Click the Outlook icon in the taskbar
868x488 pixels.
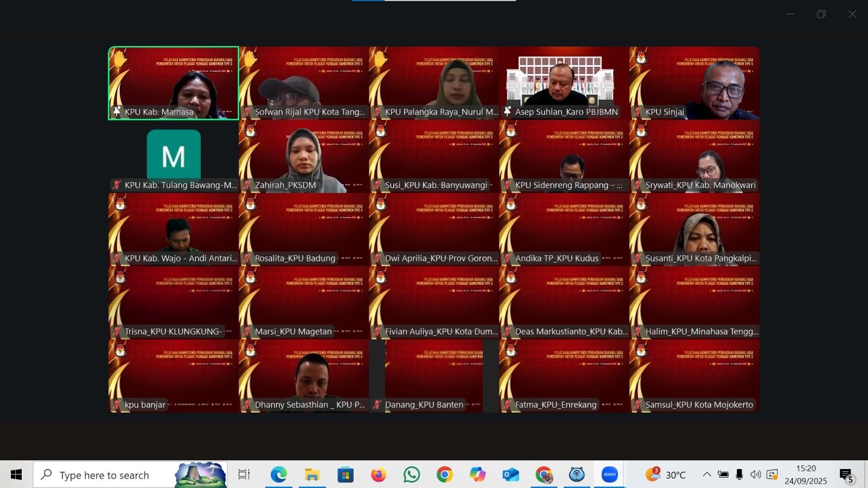click(x=510, y=475)
